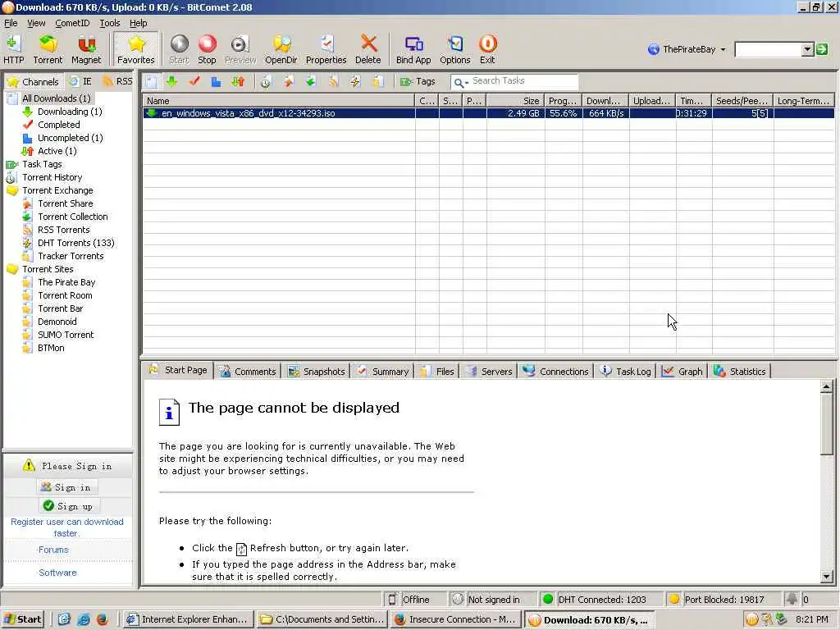Open the Tools menu
This screenshot has height=630, width=840.
(110, 23)
